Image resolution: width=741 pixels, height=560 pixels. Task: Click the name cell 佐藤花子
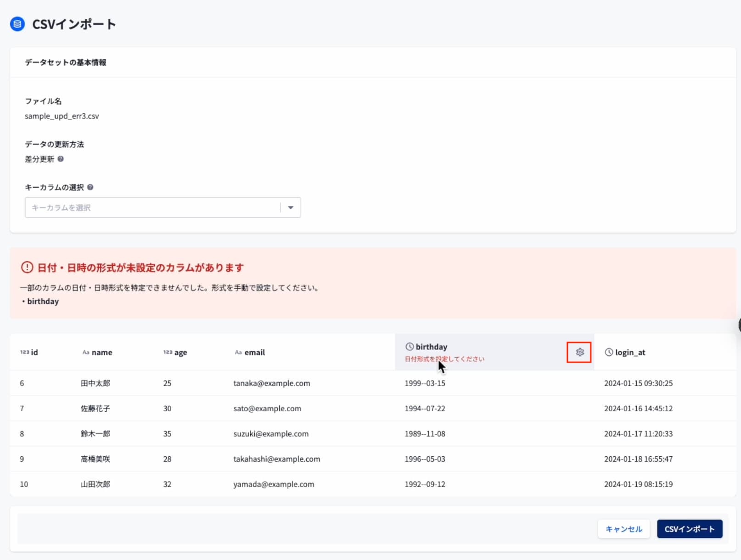pyautogui.click(x=95, y=409)
